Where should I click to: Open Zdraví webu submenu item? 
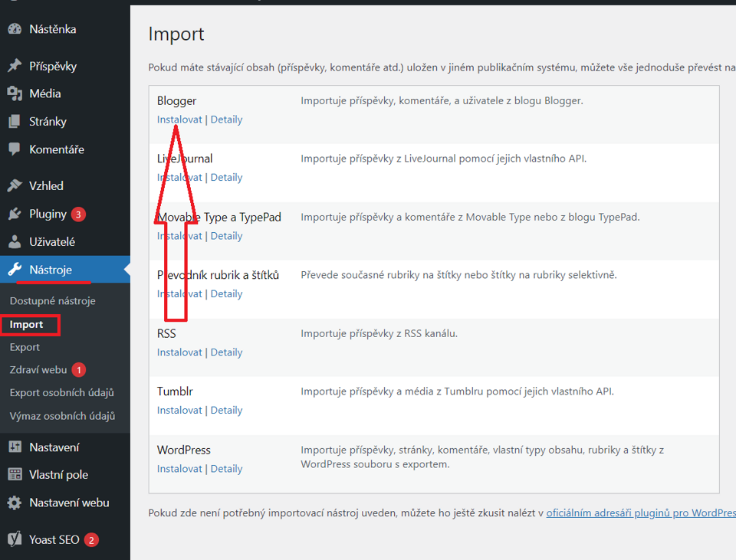pos(38,369)
